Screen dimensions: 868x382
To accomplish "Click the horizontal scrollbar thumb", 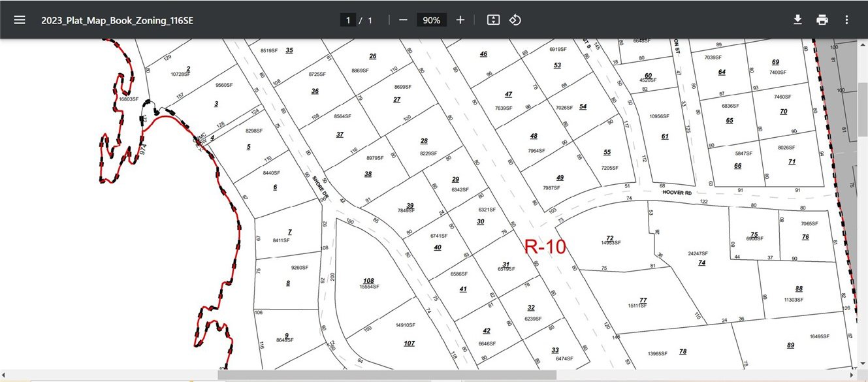I will coord(387,375).
